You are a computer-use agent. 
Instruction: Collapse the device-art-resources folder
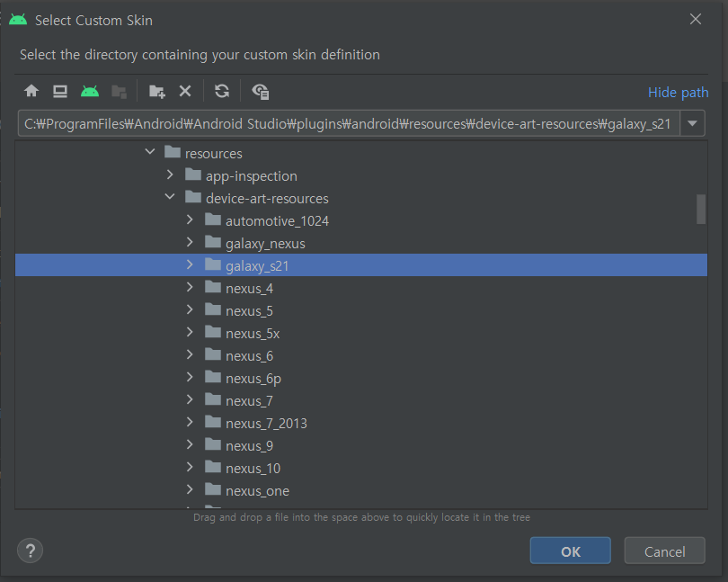[170, 197]
